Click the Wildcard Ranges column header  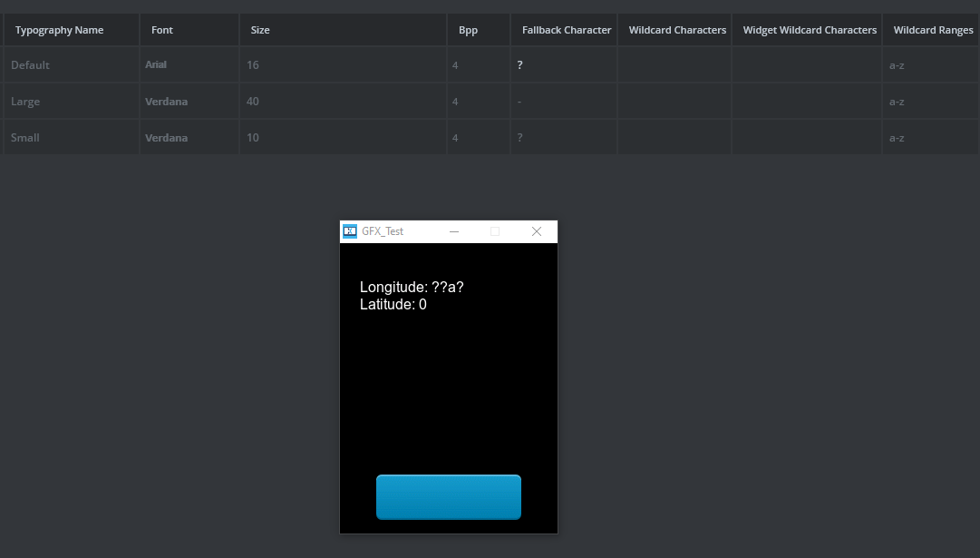(933, 30)
